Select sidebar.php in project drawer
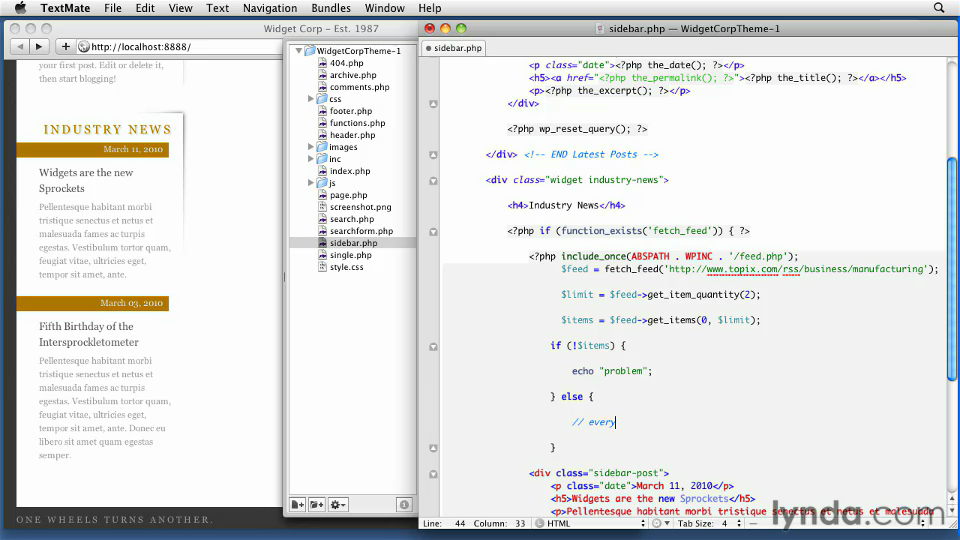The height and width of the screenshot is (540, 960). click(x=353, y=243)
